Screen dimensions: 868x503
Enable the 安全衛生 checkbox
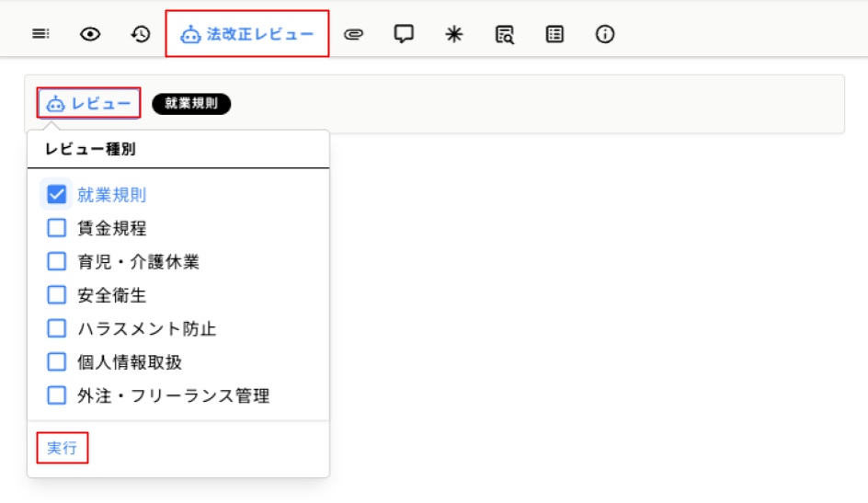coord(56,295)
